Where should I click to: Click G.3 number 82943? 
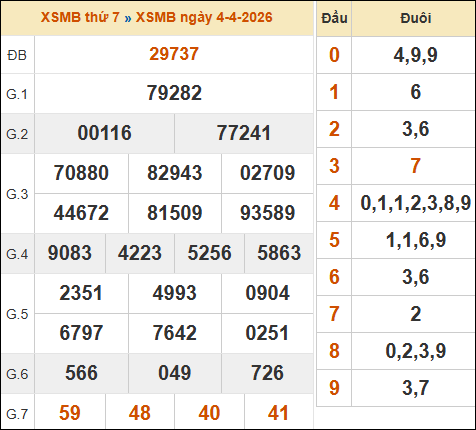(x=175, y=173)
